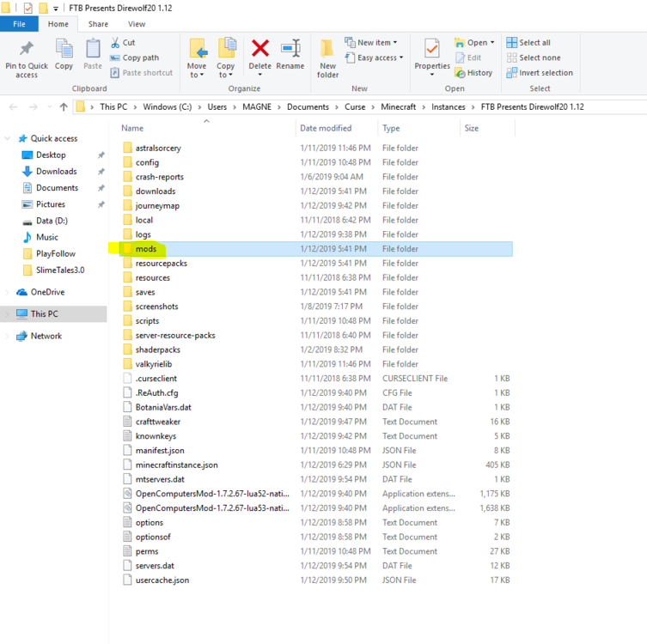
Task: Create a New folder from ribbon
Action: pos(327,52)
